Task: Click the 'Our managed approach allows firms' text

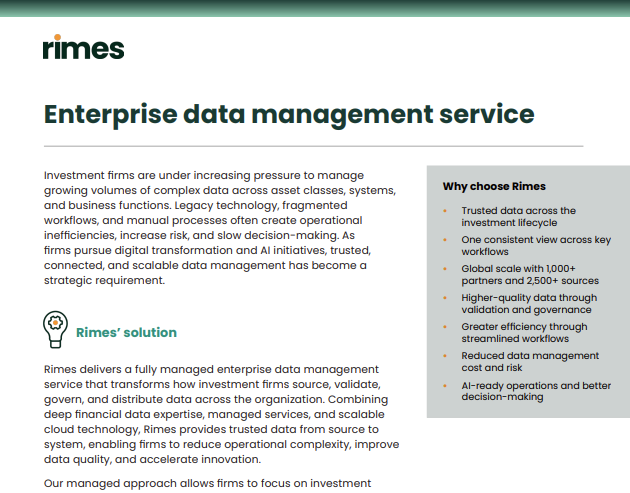Action: click(x=207, y=483)
